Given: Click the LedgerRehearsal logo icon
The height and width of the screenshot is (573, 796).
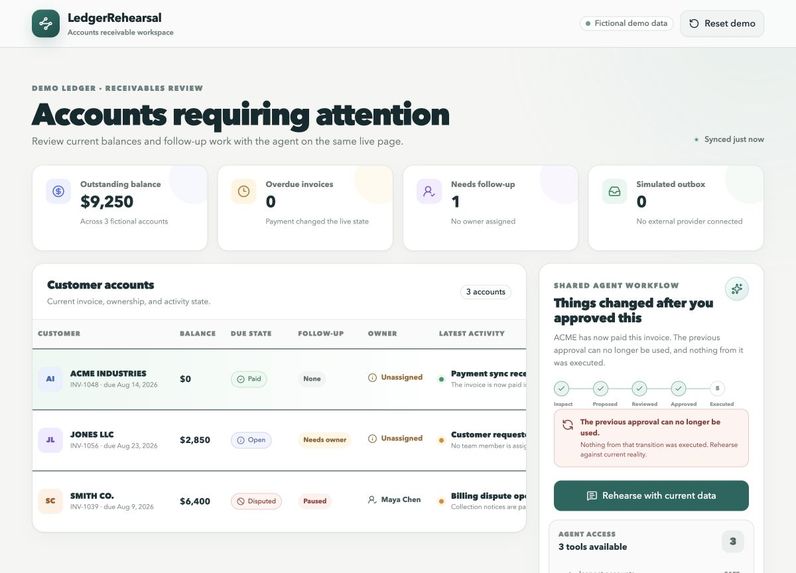Looking at the screenshot, I should click(x=46, y=23).
